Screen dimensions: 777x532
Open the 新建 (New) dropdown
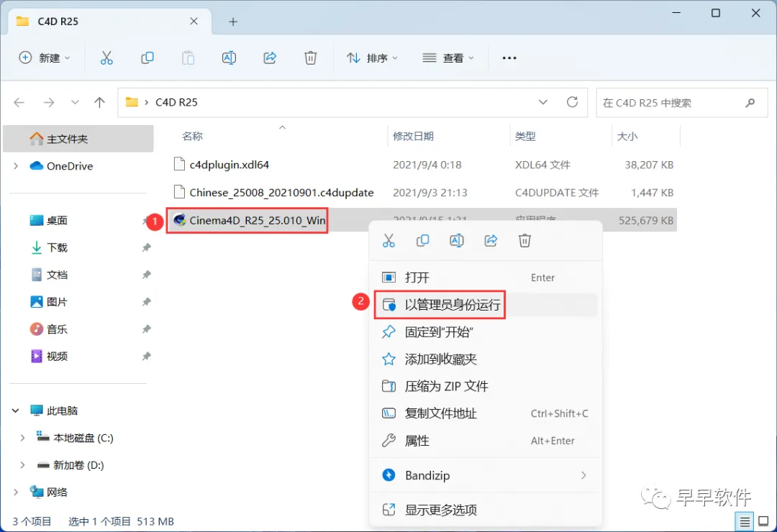tap(45, 58)
